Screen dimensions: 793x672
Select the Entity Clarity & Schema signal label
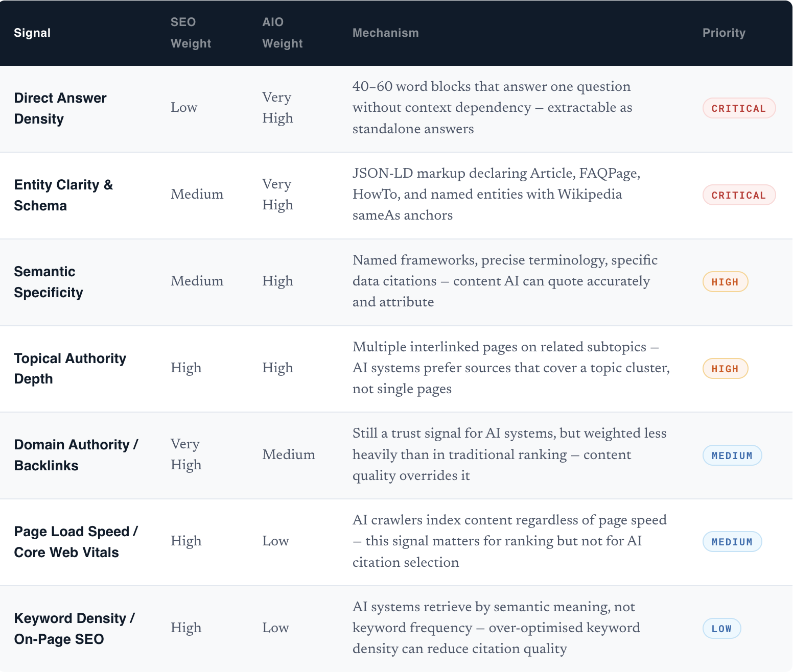click(x=63, y=195)
